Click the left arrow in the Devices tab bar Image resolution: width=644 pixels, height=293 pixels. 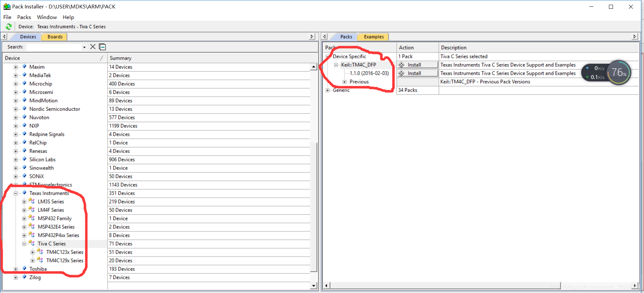(x=4, y=36)
